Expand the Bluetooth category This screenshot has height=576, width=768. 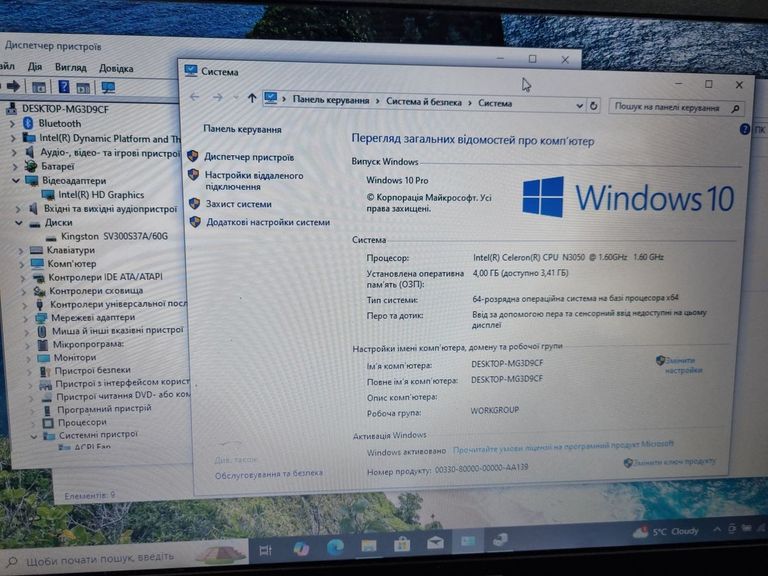click(13, 124)
